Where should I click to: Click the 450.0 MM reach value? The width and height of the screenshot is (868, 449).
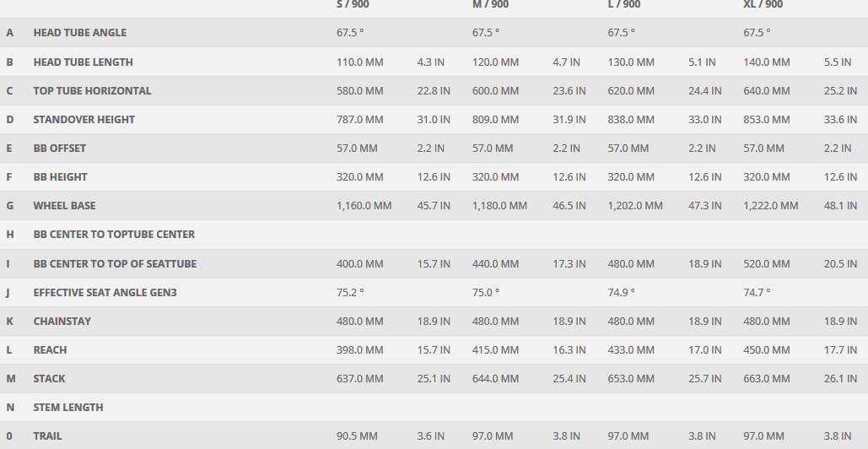(767, 350)
